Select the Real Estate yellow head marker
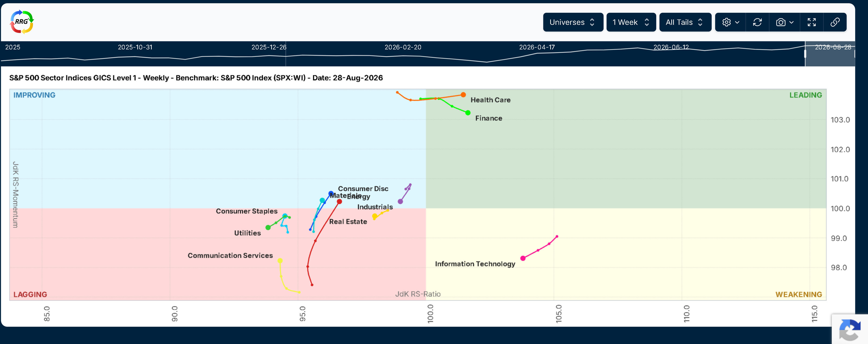The width and height of the screenshot is (868, 344). click(x=374, y=216)
